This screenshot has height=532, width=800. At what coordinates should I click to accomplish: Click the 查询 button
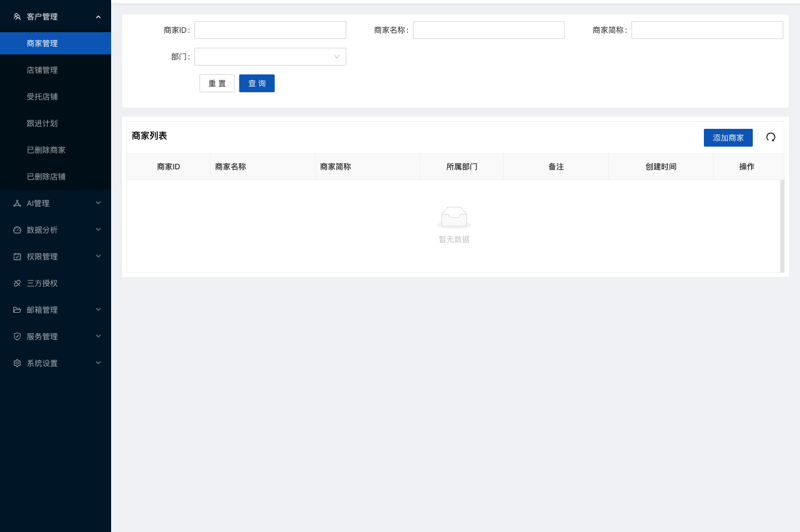[257, 83]
